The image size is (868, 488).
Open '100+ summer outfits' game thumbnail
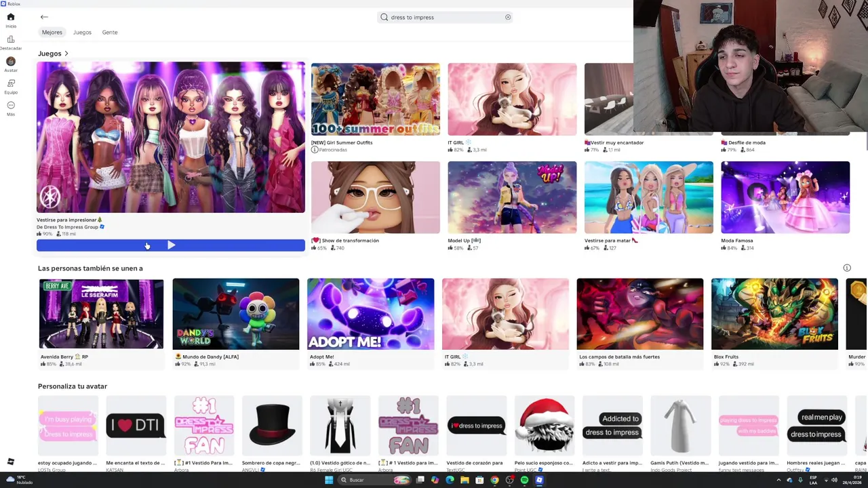tap(375, 99)
